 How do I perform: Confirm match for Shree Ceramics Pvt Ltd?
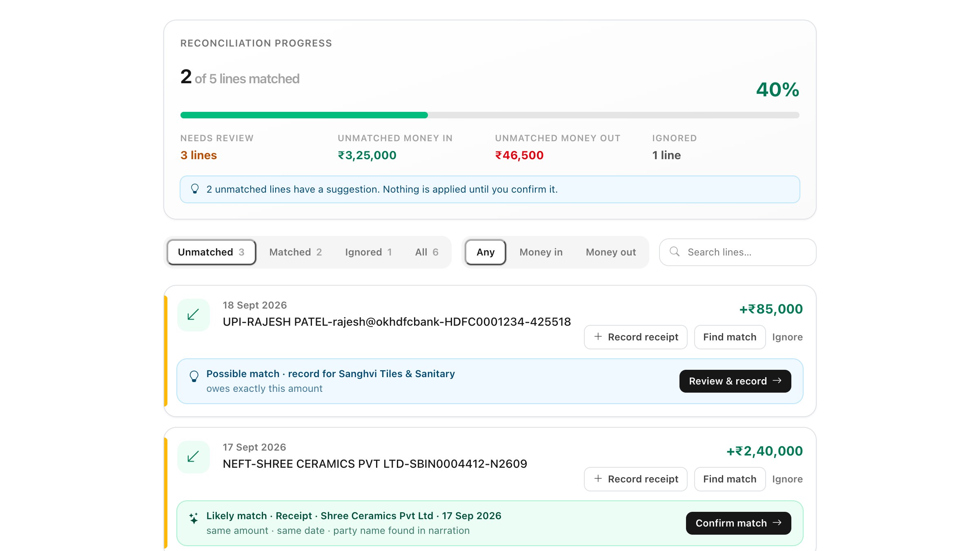[x=738, y=523]
